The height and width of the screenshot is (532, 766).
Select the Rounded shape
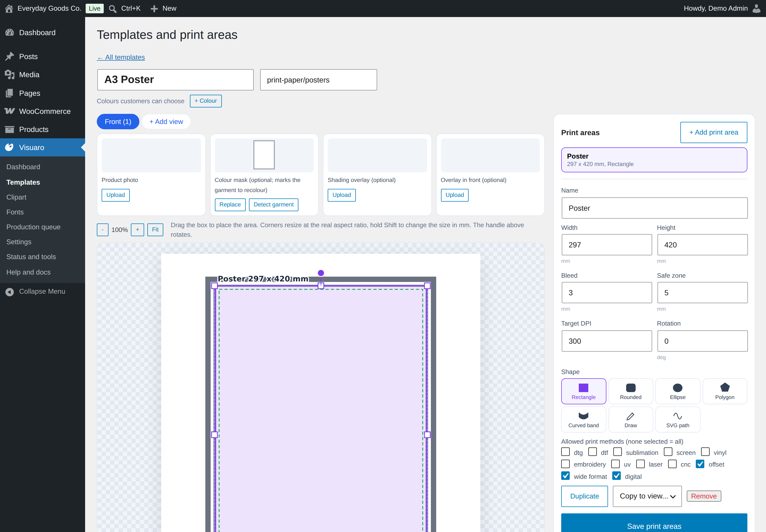(x=630, y=391)
